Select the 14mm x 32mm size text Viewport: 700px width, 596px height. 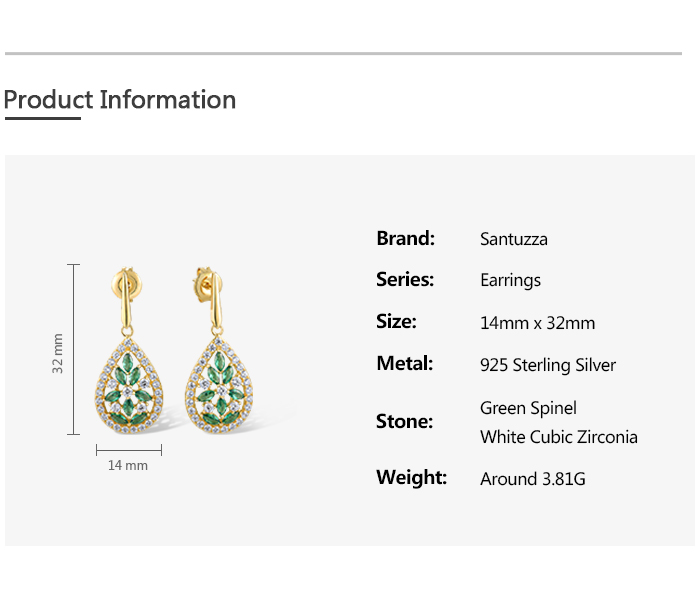[x=537, y=323]
